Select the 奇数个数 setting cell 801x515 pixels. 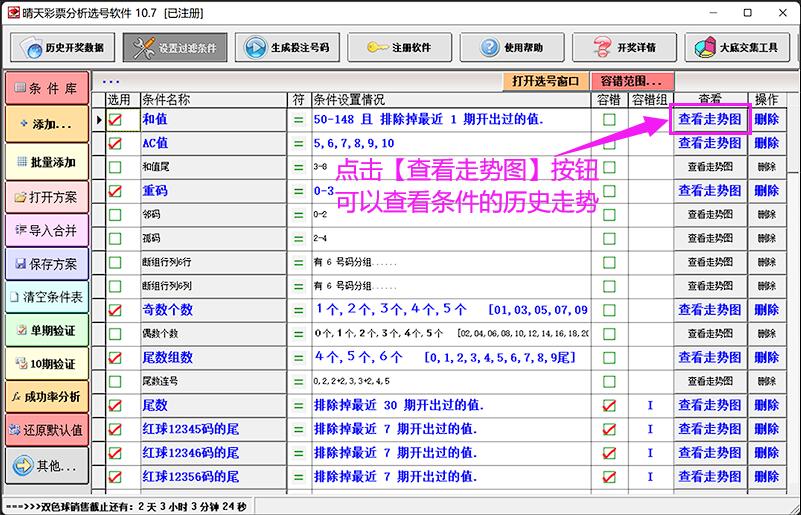click(x=450, y=310)
